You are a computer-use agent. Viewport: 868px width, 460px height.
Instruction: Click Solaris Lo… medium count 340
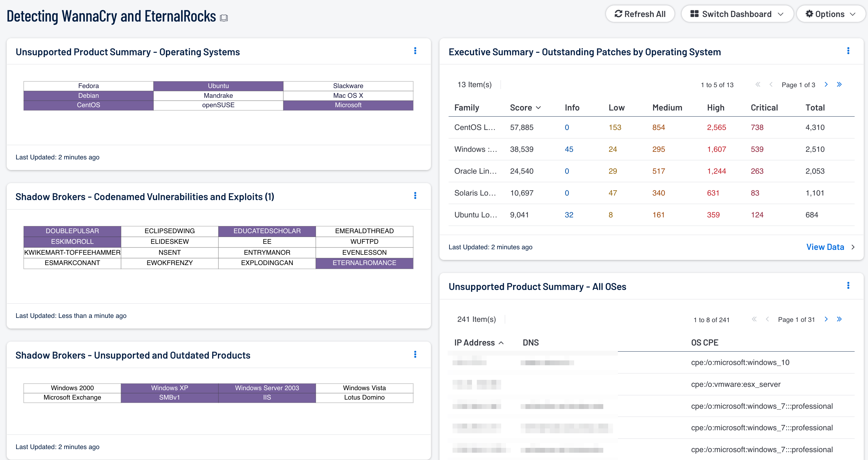point(658,193)
